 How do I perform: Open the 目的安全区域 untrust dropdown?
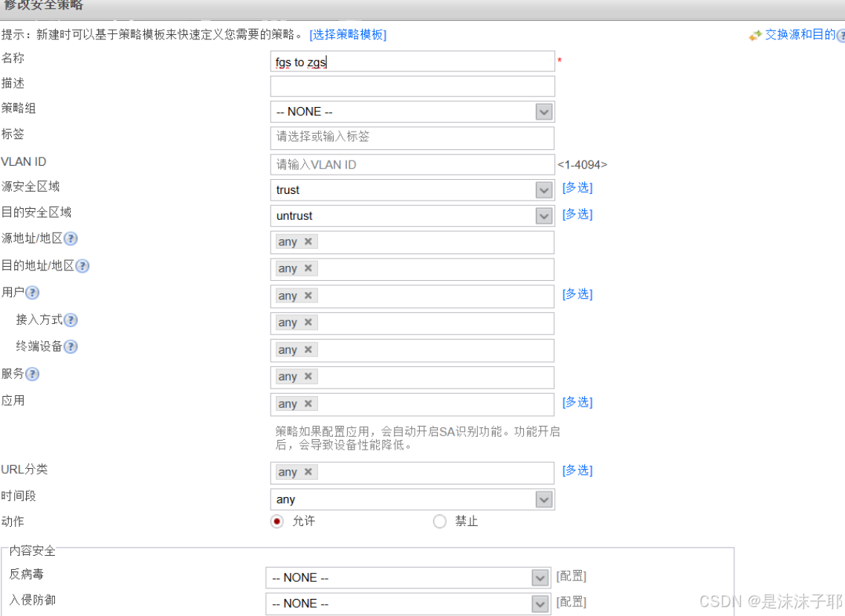click(544, 216)
